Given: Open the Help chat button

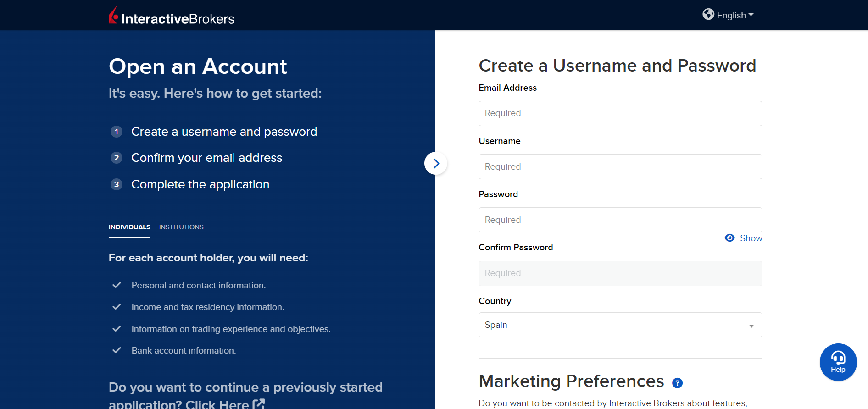Looking at the screenshot, I should click(x=838, y=362).
